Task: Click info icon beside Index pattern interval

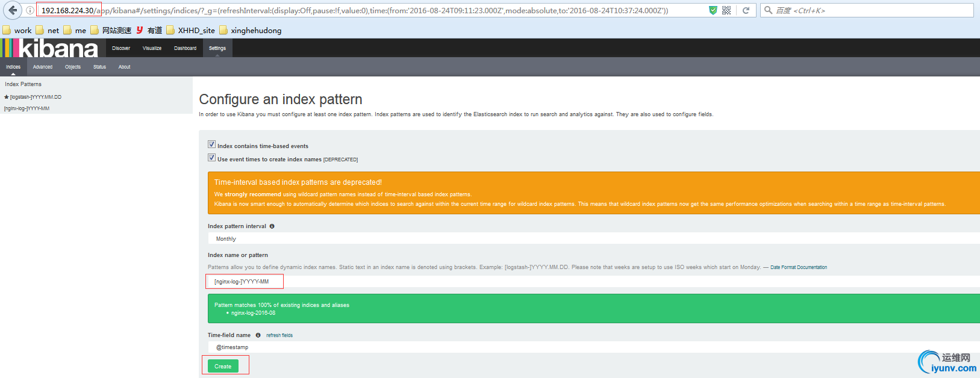Action: click(272, 226)
